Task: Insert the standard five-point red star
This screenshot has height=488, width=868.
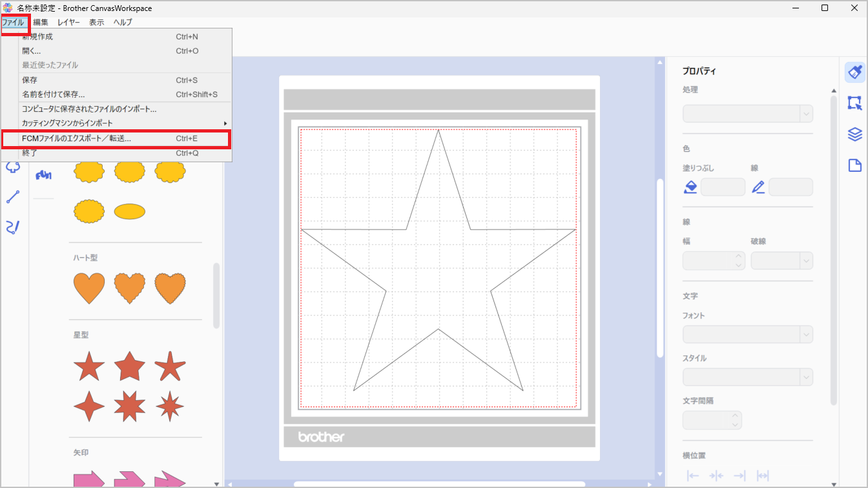Action: 89,366
